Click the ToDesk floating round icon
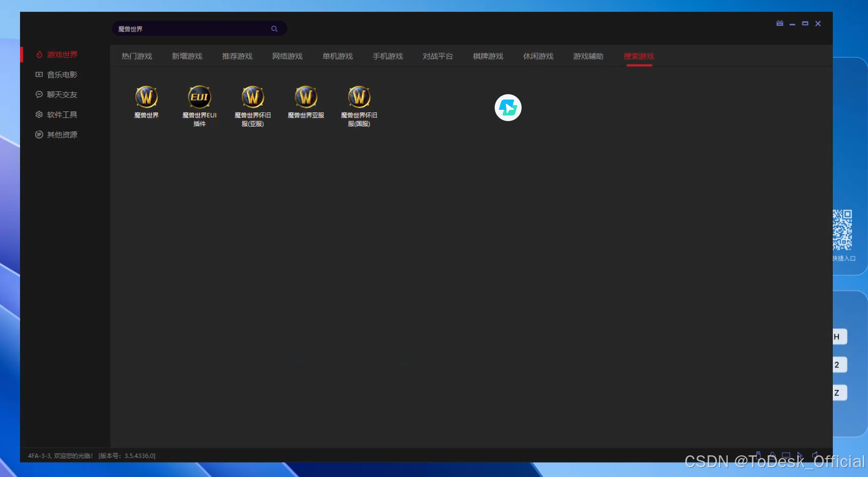 pos(508,108)
